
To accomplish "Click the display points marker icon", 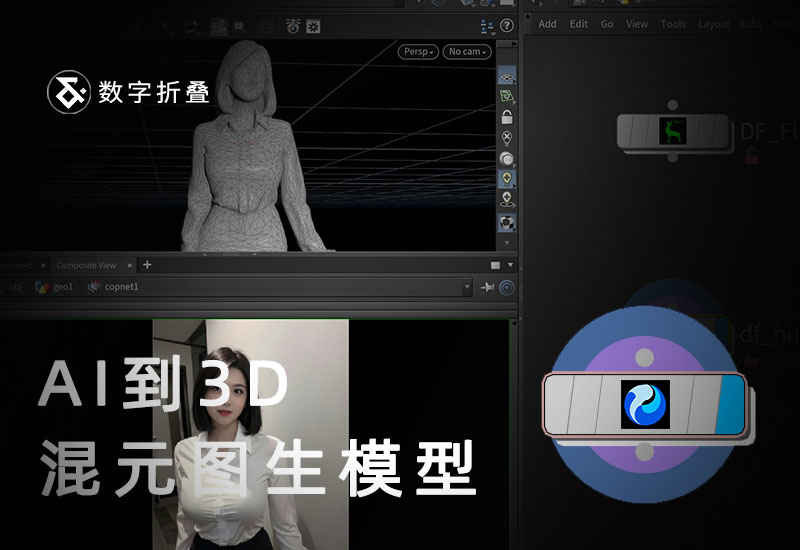I will (507, 138).
